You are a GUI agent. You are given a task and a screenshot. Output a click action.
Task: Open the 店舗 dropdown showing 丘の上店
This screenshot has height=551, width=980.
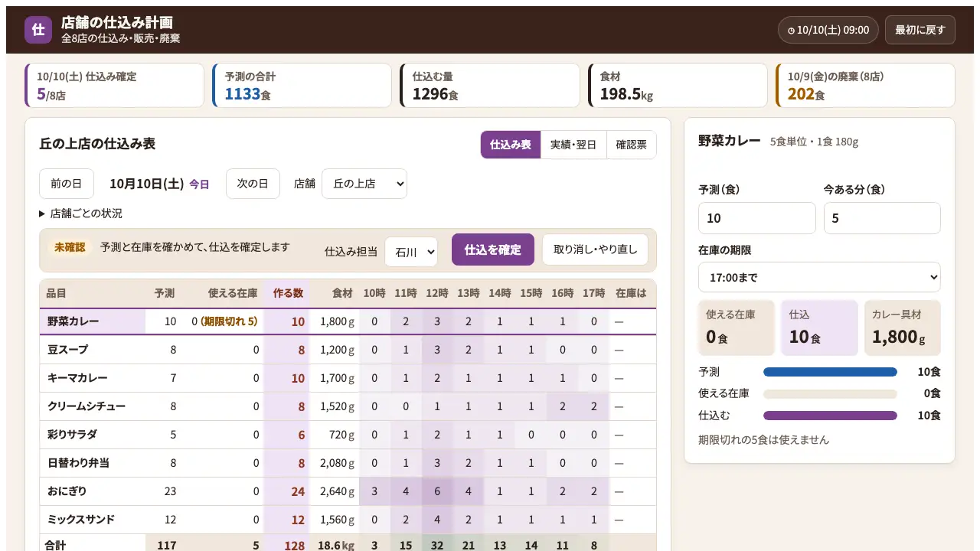pos(364,184)
